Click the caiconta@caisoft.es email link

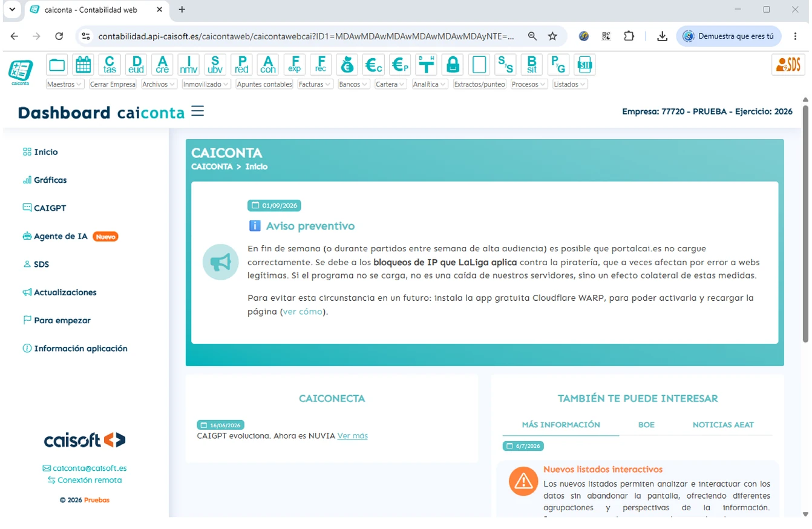(85, 468)
